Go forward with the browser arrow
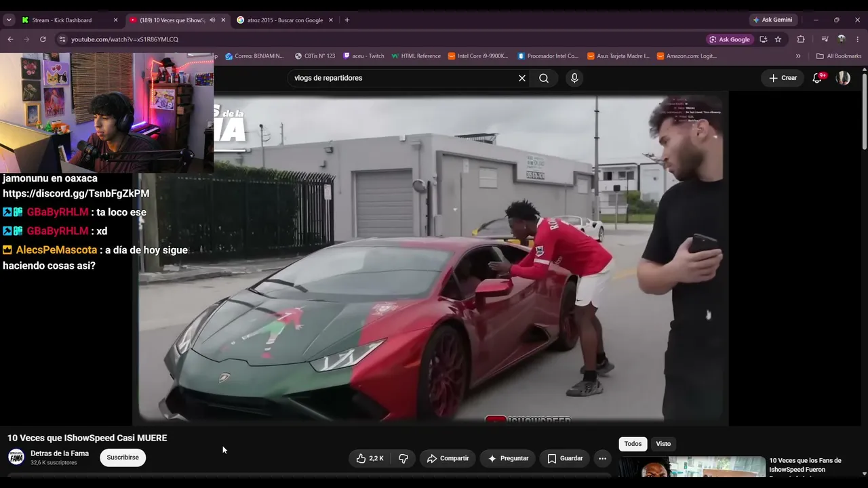Viewport: 868px width, 488px height. (26, 39)
